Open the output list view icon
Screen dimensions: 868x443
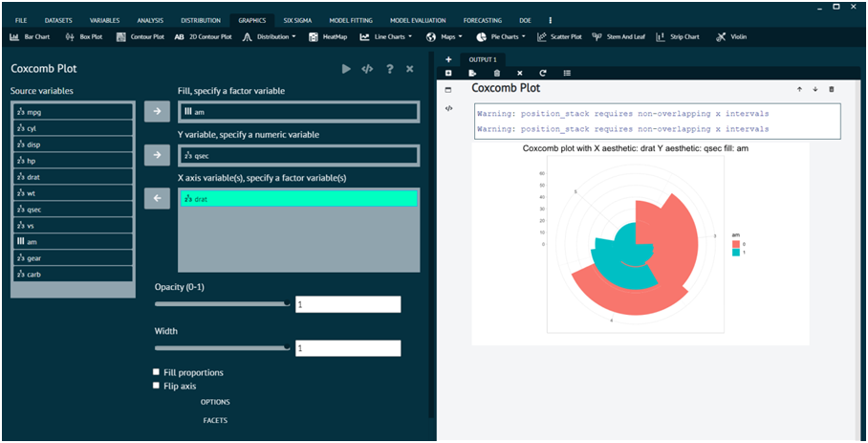[x=567, y=73]
